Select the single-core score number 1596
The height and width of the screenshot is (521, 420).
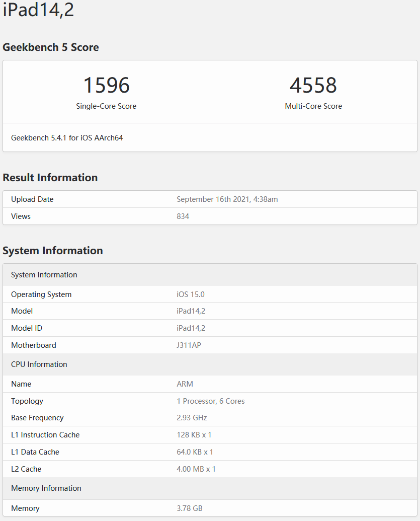(x=106, y=85)
